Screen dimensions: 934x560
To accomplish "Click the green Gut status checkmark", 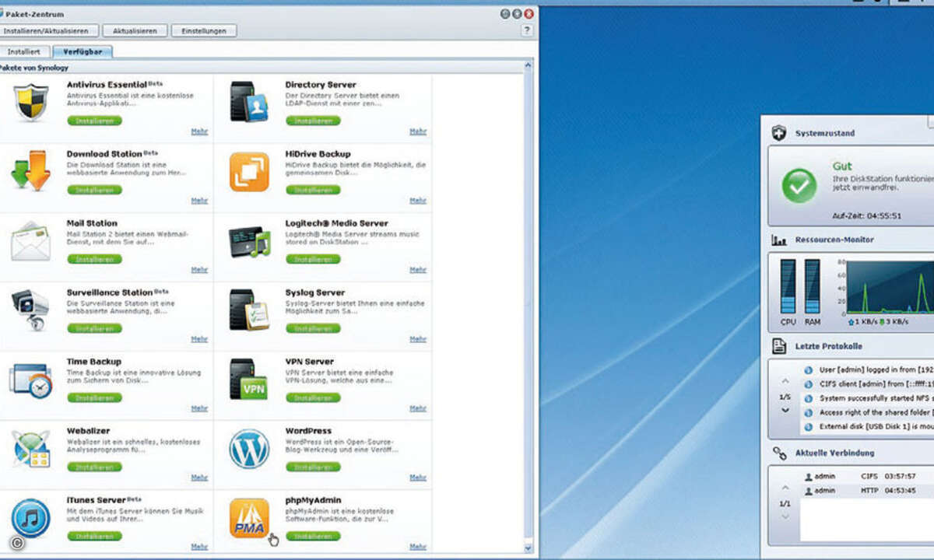I will point(799,186).
